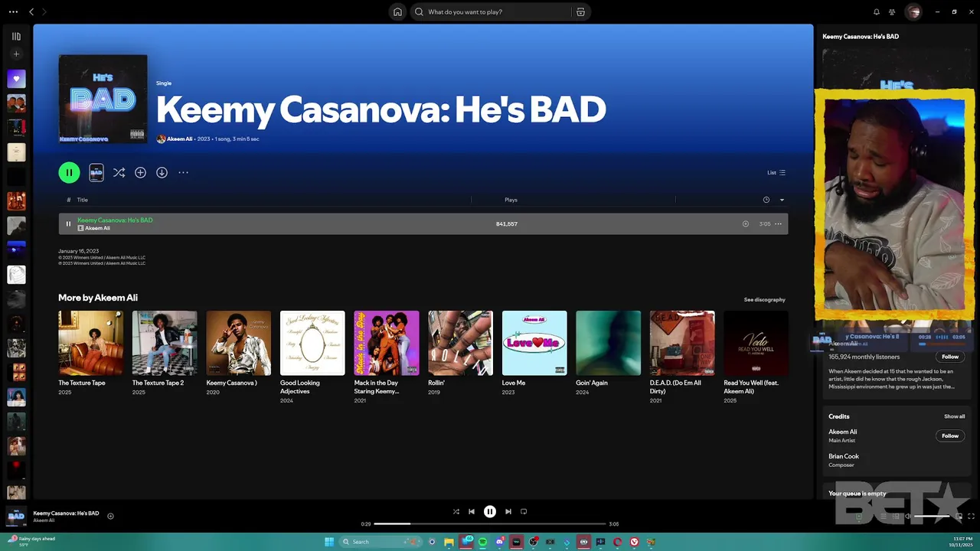Viewport: 980px width, 551px height.
Task: Click the duration clock column icon
Action: point(766,200)
